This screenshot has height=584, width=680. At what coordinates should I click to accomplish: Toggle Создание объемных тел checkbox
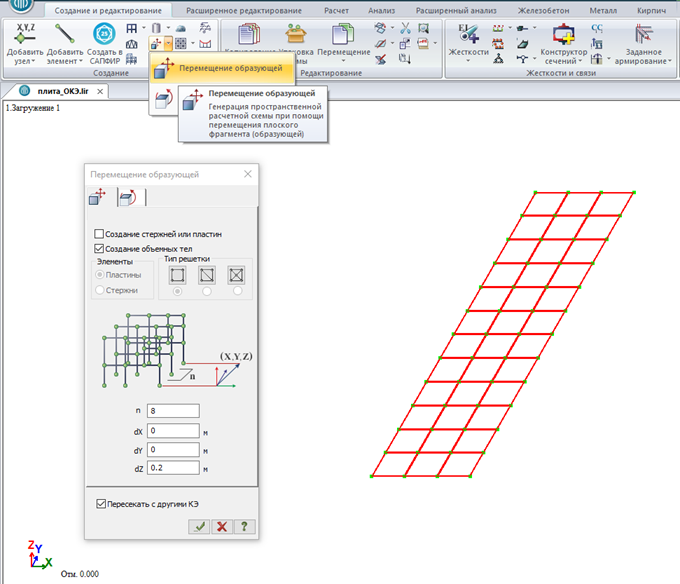pos(99,249)
